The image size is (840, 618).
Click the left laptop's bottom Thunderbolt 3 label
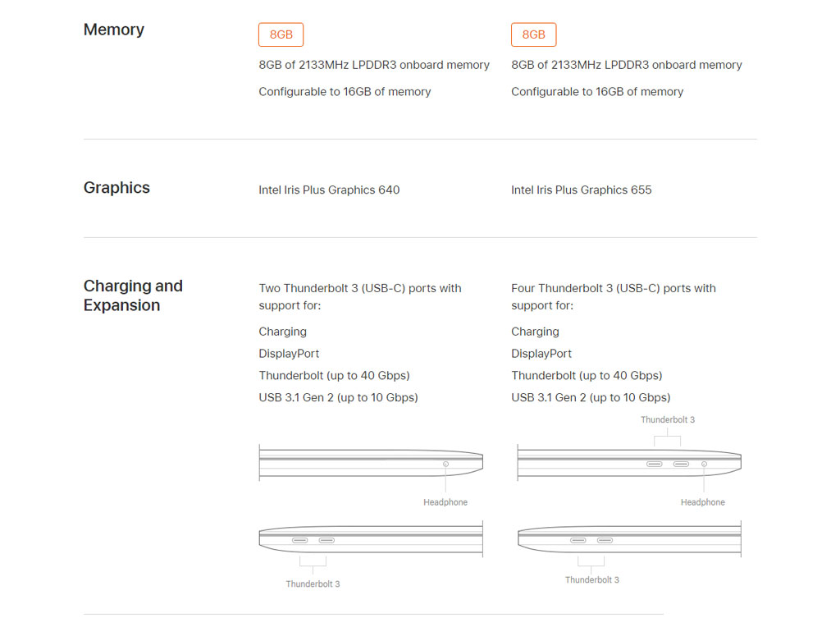click(x=313, y=584)
